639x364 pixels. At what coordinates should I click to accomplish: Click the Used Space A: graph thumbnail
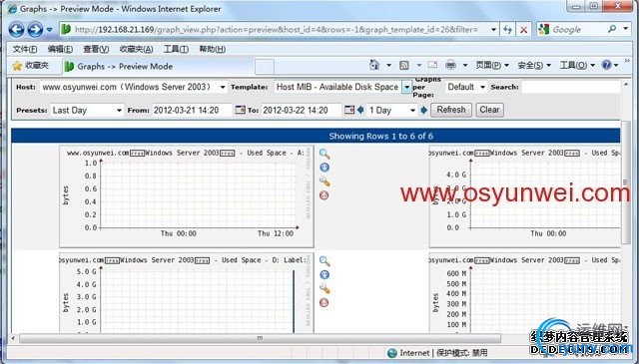(187, 196)
